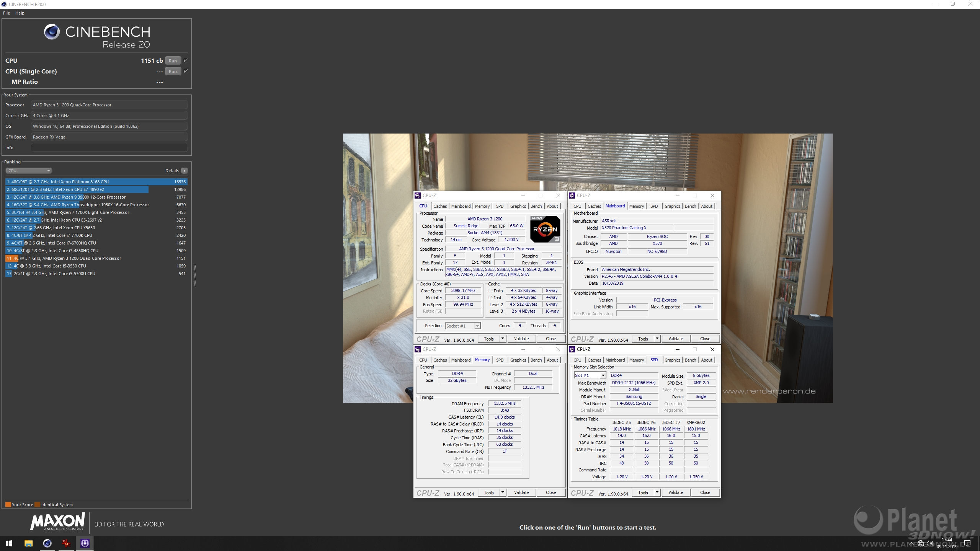This screenshot has width=980, height=551.
Task: Click the Cinebench logo icon
Action: 52,32
